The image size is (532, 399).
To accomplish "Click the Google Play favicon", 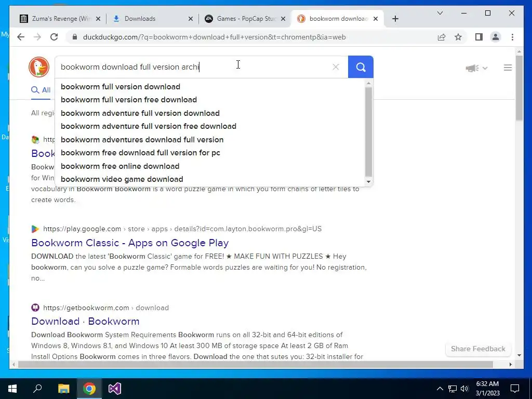I will [35, 229].
